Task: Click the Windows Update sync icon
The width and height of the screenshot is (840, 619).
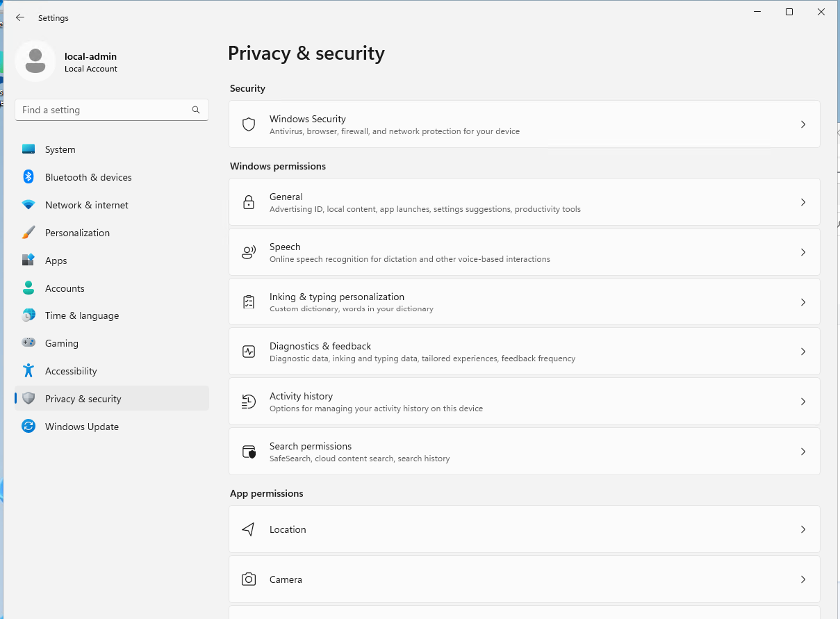Action: [28, 426]
